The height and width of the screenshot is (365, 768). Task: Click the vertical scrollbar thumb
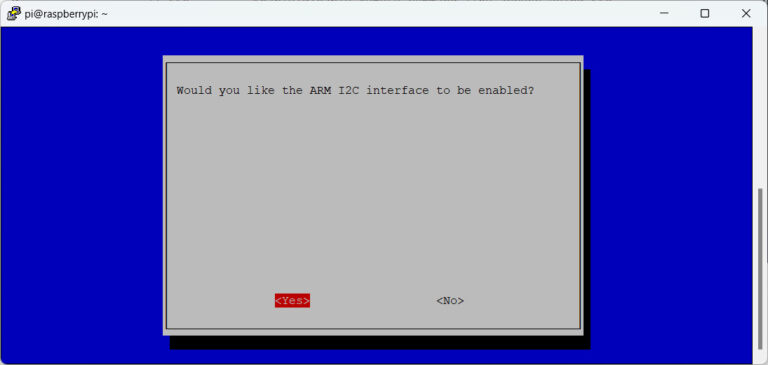pyautogui.click(x=760, y=274)
